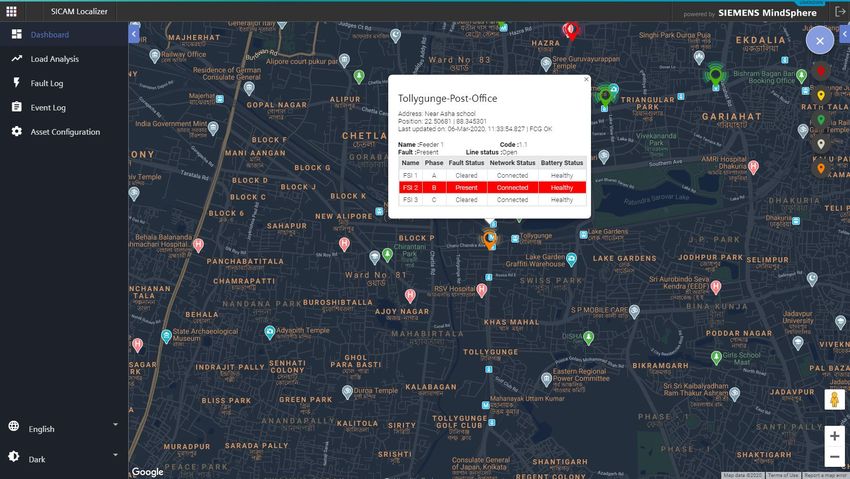Filter by orange marker icon

tap(821, 169)
